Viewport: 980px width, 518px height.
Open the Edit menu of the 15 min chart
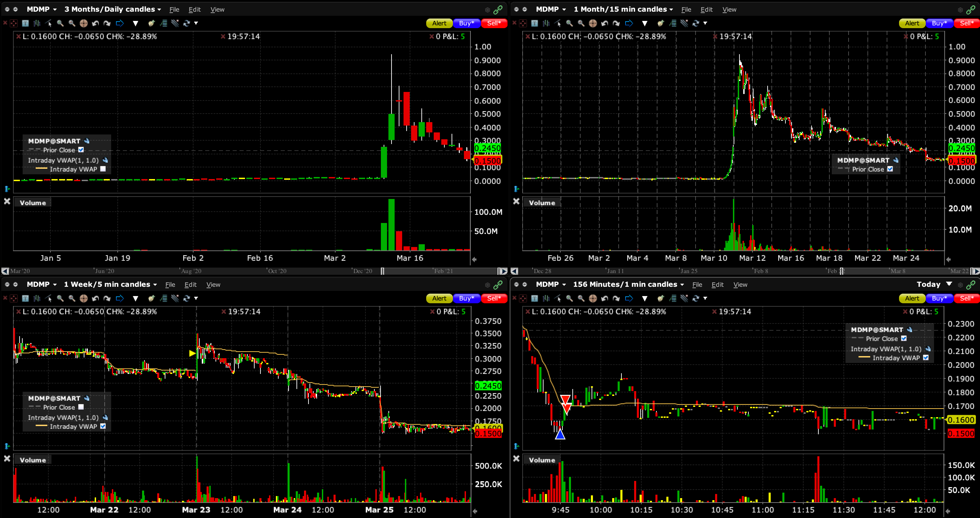pyautogui.click(x=706, y=10)
